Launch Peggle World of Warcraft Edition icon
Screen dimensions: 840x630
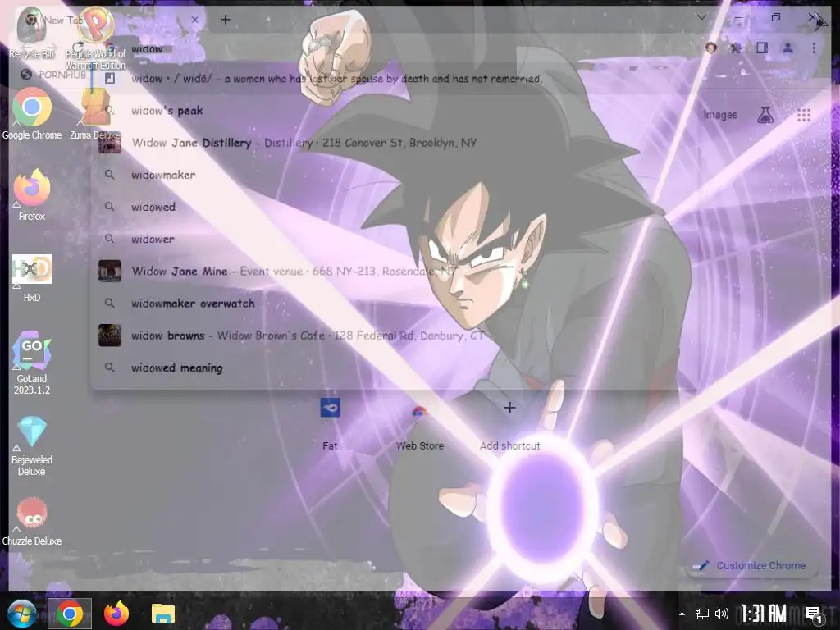tap(95, 38)
